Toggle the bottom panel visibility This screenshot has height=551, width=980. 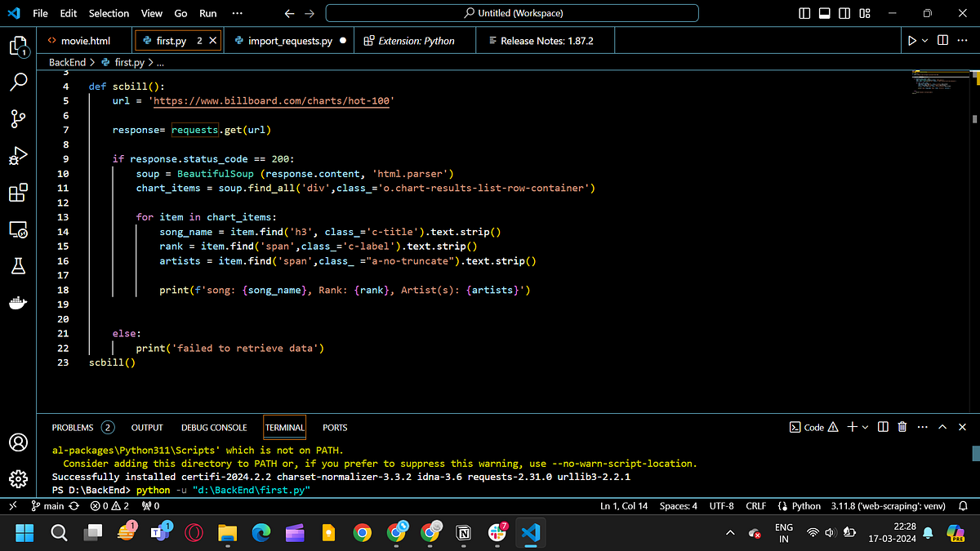(826, 13)
